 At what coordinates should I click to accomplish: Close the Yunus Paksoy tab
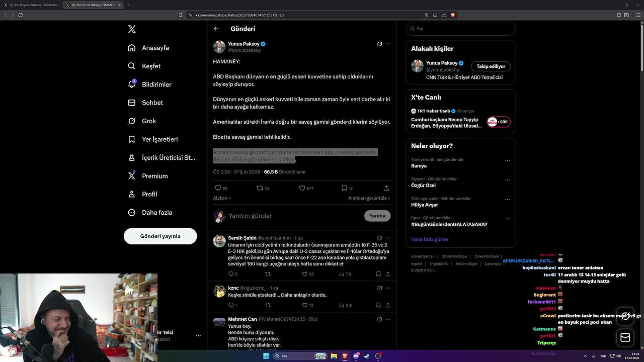(119, 5)
